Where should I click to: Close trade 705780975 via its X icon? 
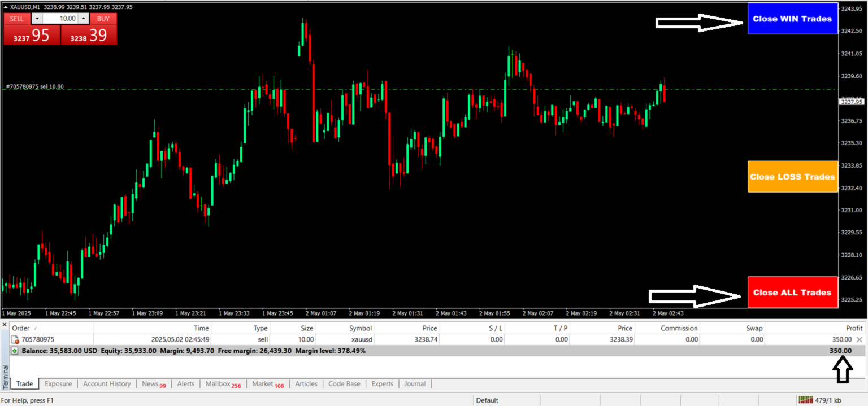click(x=860, y=339)
